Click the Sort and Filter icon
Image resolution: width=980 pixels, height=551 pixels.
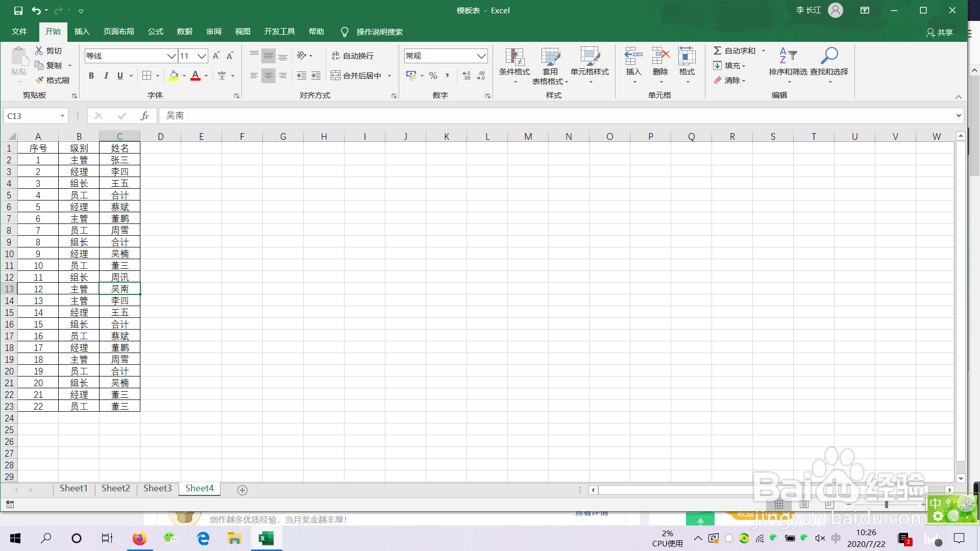coord(788,56)
